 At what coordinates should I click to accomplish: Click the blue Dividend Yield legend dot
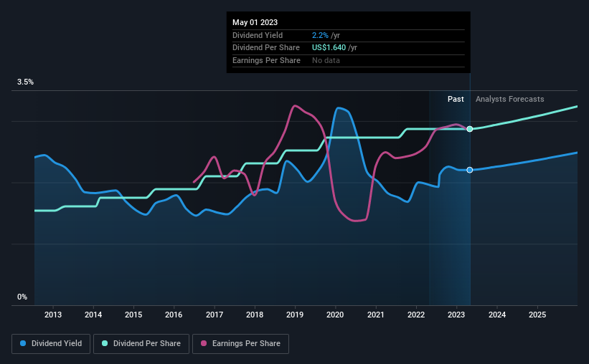click(23, 343)
